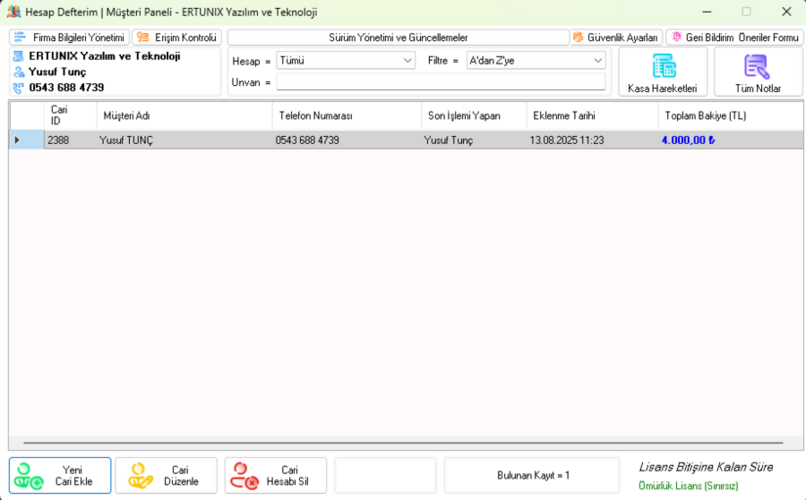Click the user icon beside Yusuf Tunç
The image size is (806, 500).
click(19, 72)
